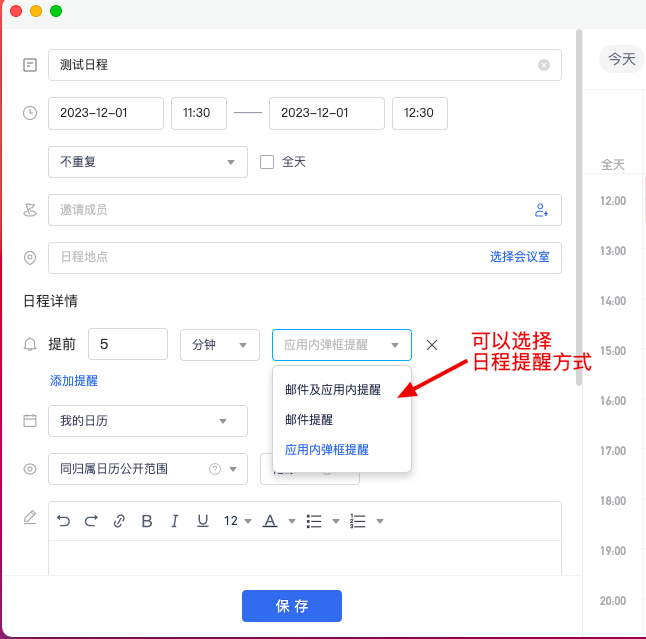Insert a link with the chain icon
The height and width of the screenshot is (639, 646).
coord(119,521)
